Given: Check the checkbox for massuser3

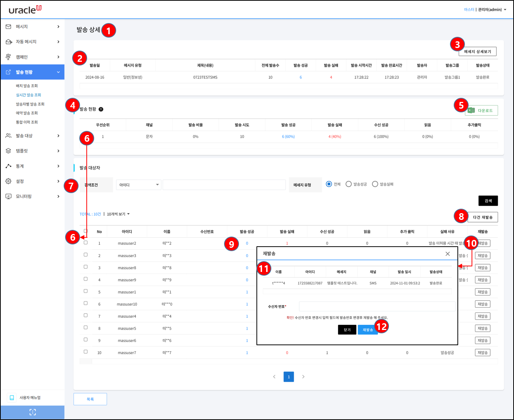Looking at the screenshot, I should [x=86, y=255].
